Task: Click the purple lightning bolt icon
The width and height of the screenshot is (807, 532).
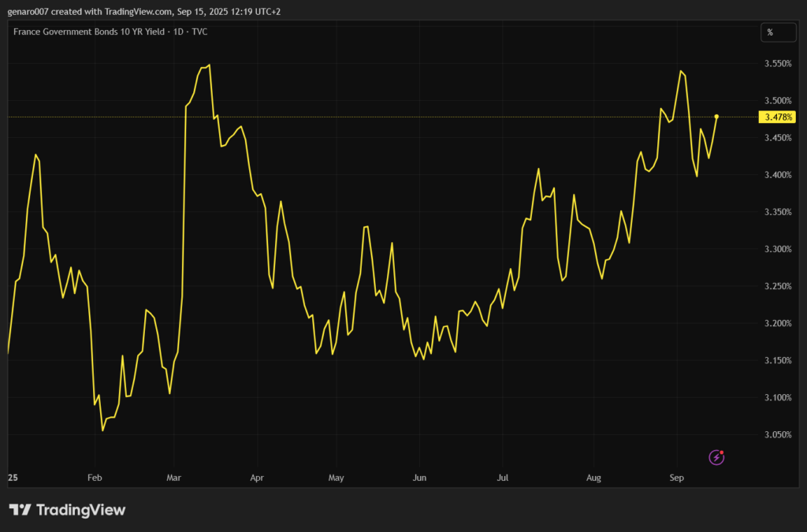Action: point(716,457)
